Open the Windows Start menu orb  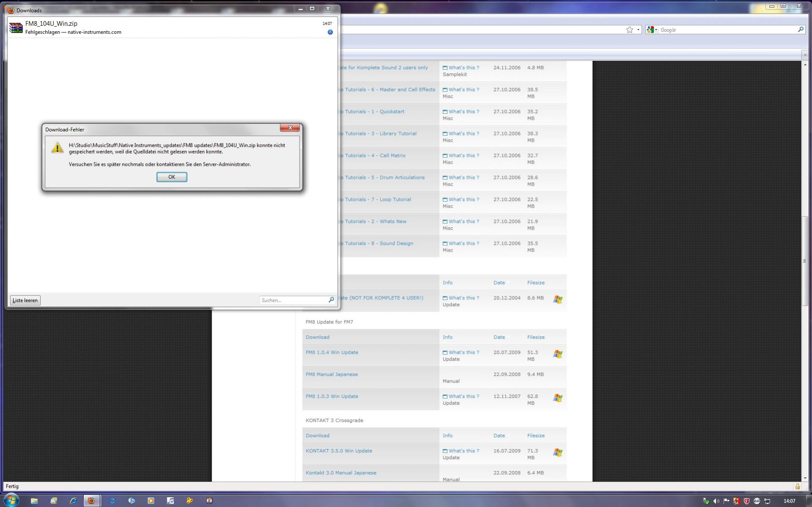pyautogui.click(x=11, y=500)
